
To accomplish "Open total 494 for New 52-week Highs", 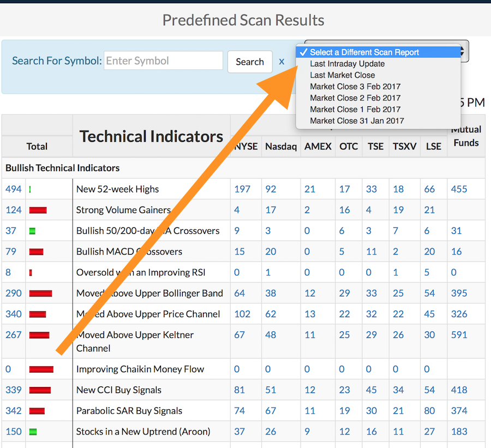I will click(14, 189).
